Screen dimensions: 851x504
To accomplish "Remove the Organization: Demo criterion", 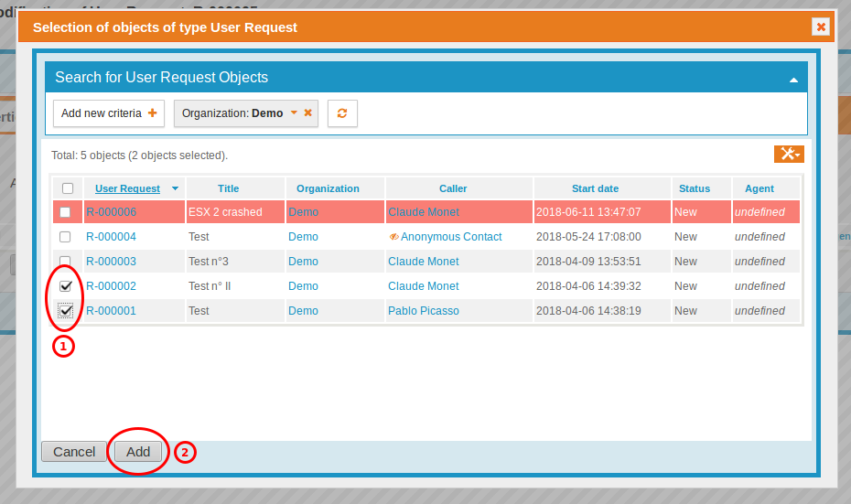I will (x=308, y=113).
